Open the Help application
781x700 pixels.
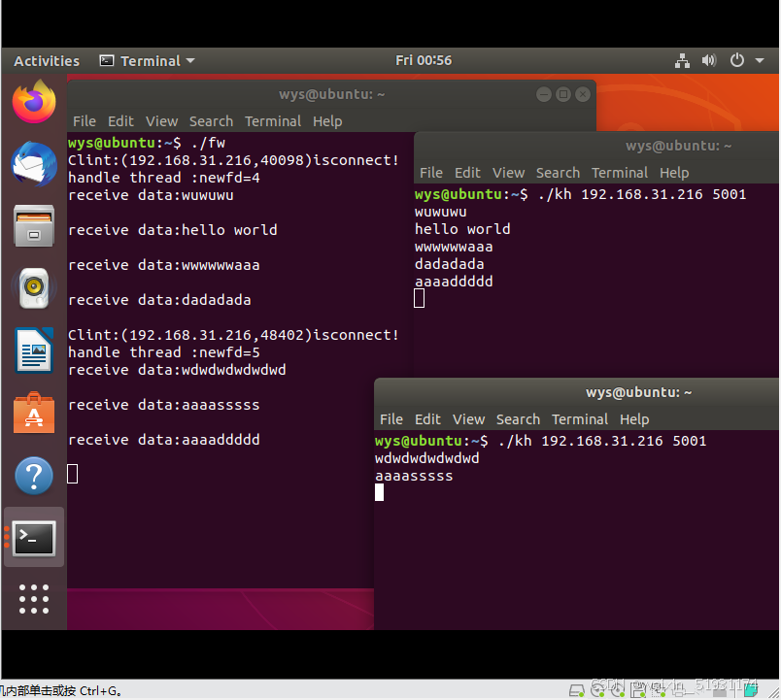(34, 476)
